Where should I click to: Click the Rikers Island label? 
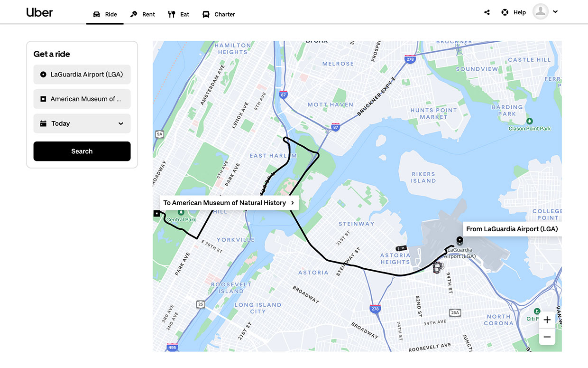click(423, 178)
